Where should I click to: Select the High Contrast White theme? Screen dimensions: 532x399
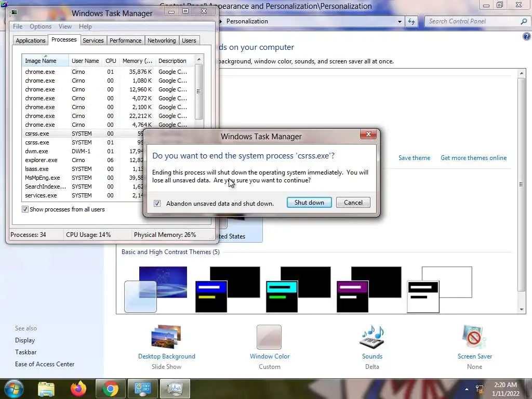coord(440,289)
